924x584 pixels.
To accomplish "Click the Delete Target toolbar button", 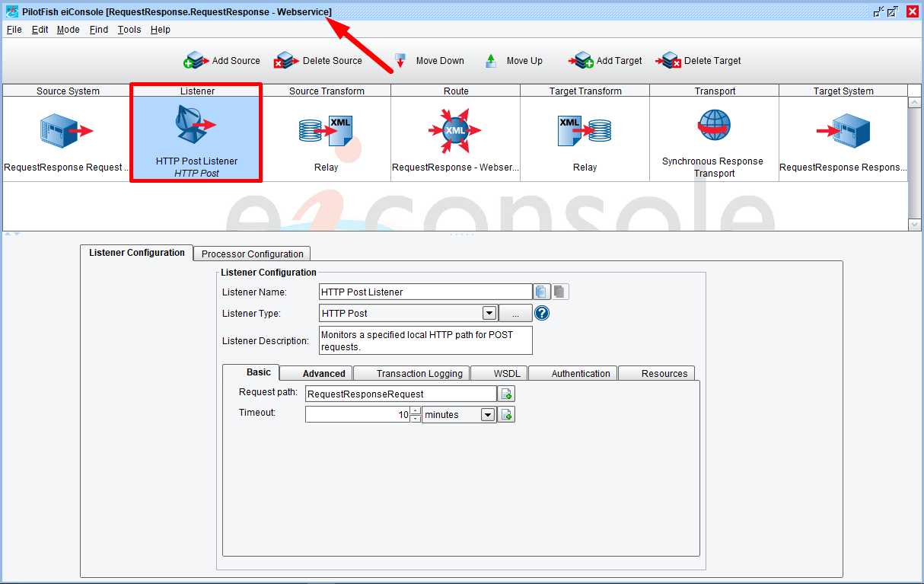I will click(698, 61).
